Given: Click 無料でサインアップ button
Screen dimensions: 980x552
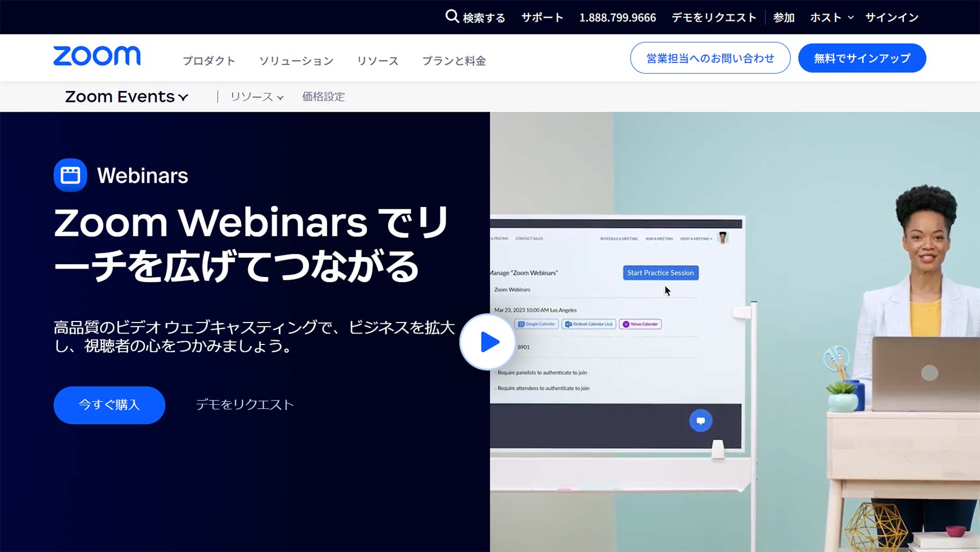Looking at the screenshot, I should 862,58.
